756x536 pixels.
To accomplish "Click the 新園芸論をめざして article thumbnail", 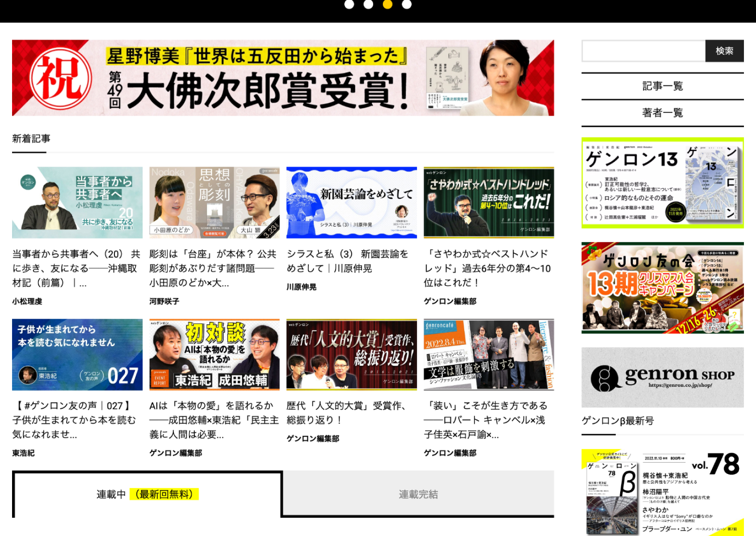I will point(352,202).
